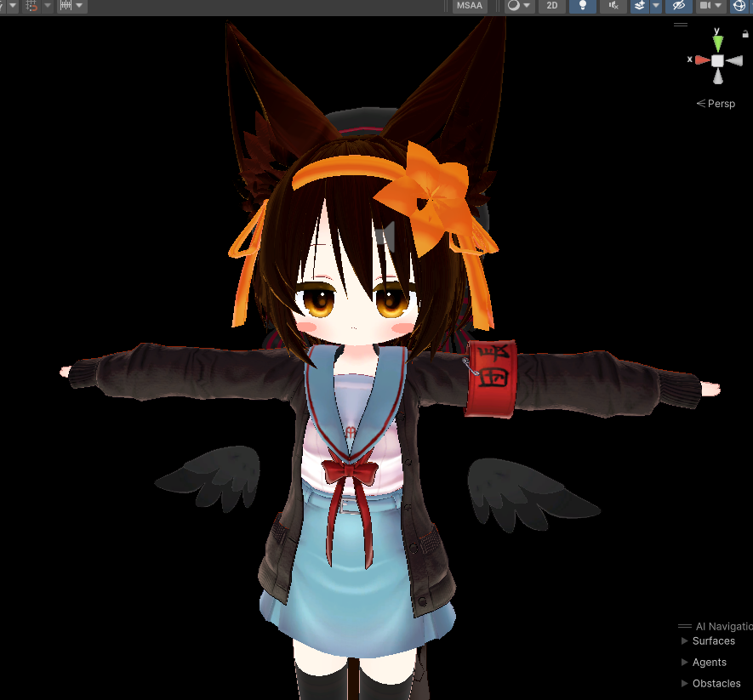Toggle 2D view mode
Image resolution: width=753 pixels, height=700 pixels.
coord(552,6)
